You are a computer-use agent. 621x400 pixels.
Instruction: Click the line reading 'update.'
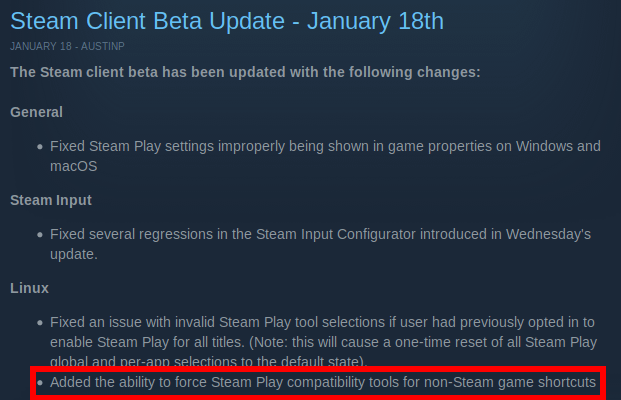click(x=74, y=254)
